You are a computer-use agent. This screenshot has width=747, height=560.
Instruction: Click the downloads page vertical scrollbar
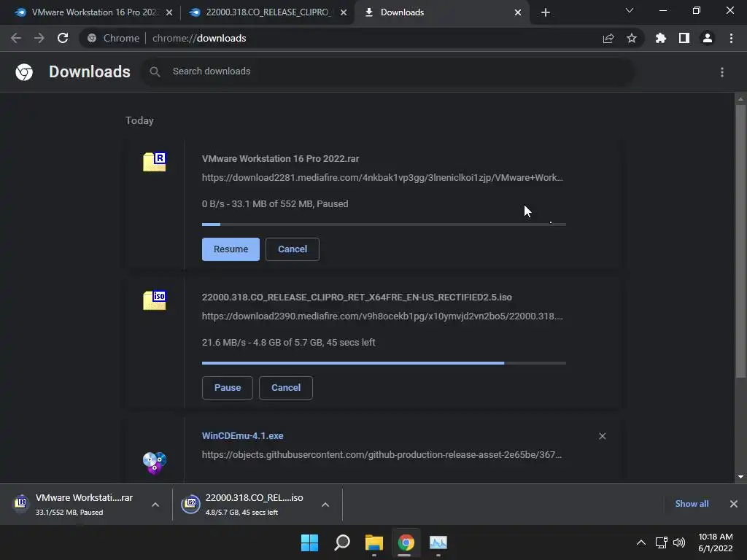[740, 241]
